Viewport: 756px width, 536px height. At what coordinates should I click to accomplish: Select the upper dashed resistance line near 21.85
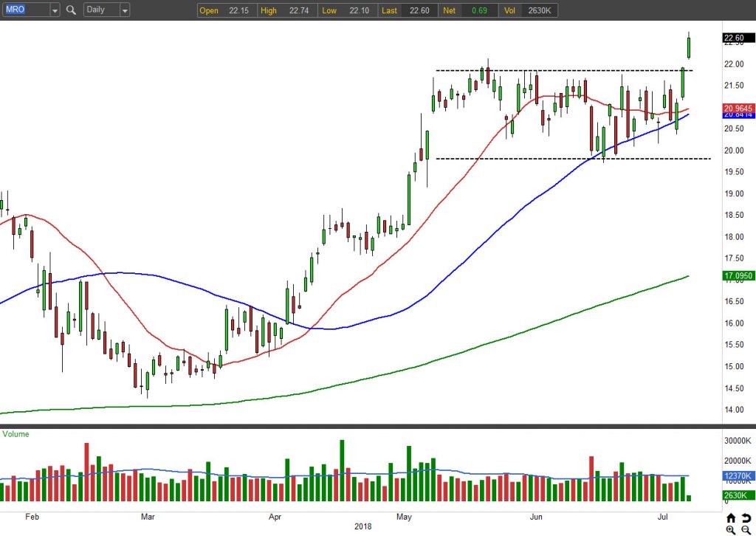click(x=571, y=71)
